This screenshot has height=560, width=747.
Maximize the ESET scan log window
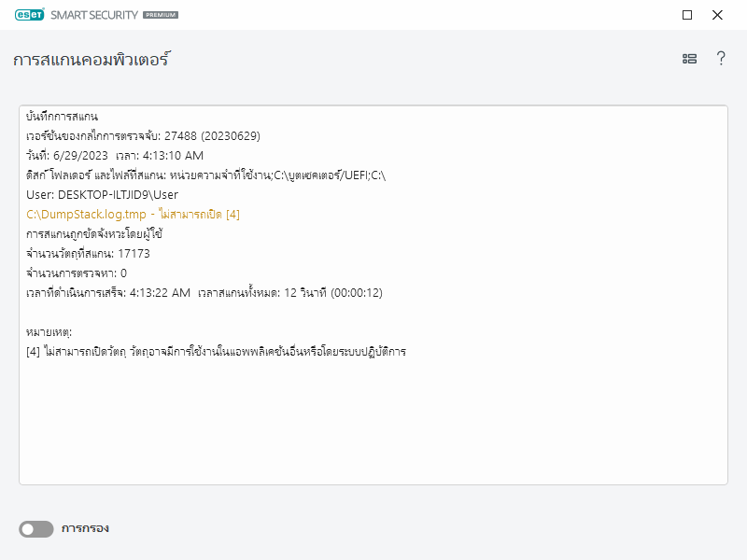[687, 15]
